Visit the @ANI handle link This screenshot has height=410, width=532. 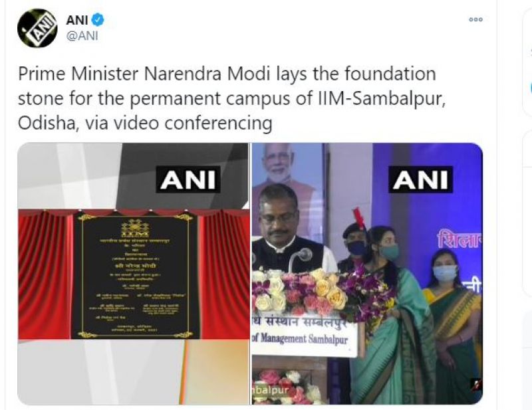(x=82, y=36)
